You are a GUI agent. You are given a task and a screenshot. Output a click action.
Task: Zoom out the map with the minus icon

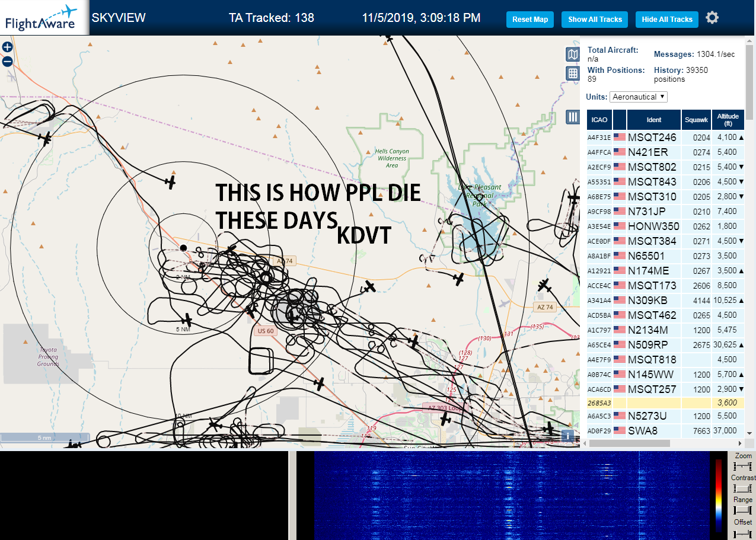(x=7, y=61)
